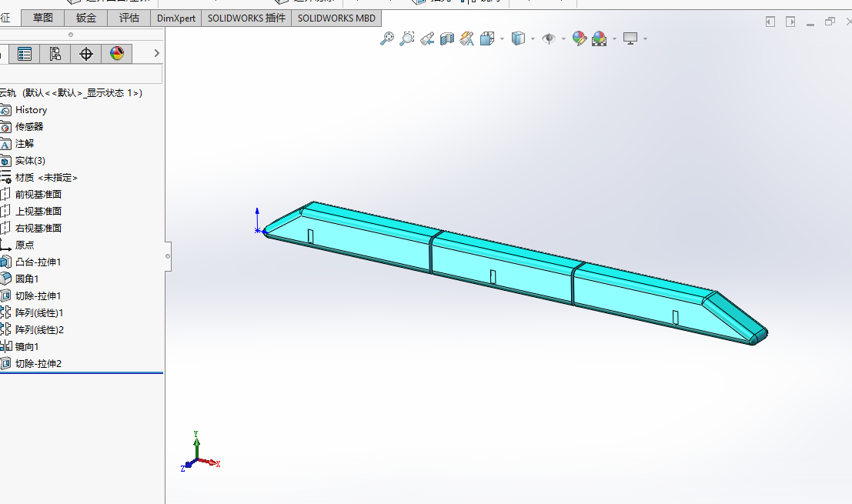This screenshot has height=504, width=852.
Task: Click the Apply Scene icon
Action: (600, 38)
